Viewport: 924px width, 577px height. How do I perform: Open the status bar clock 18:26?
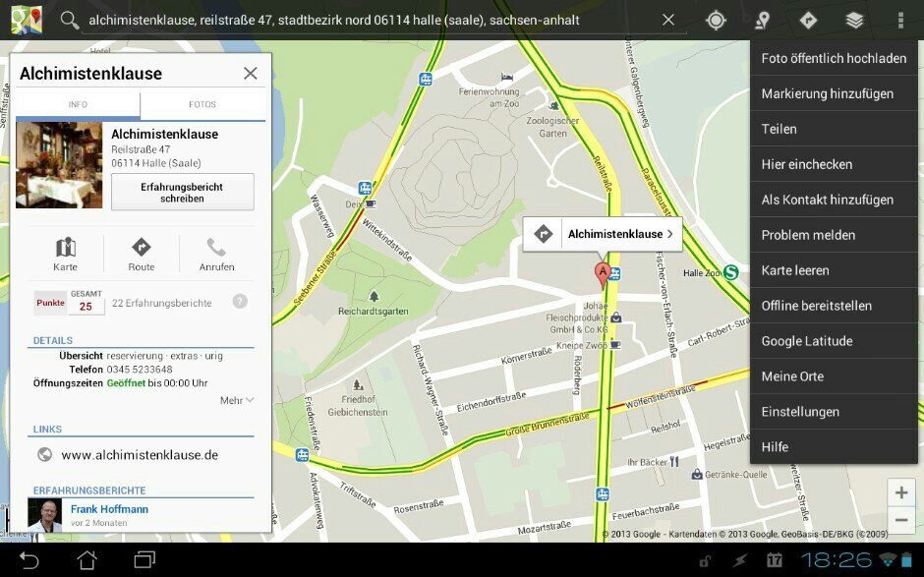pos(837,559)
